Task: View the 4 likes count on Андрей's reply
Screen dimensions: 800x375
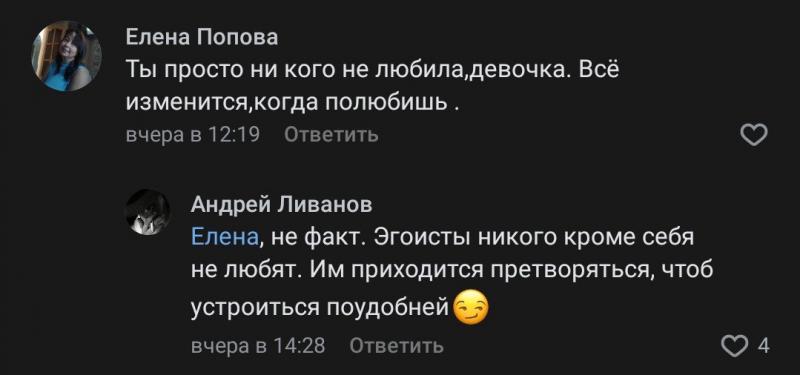Action: pos(763,346)
